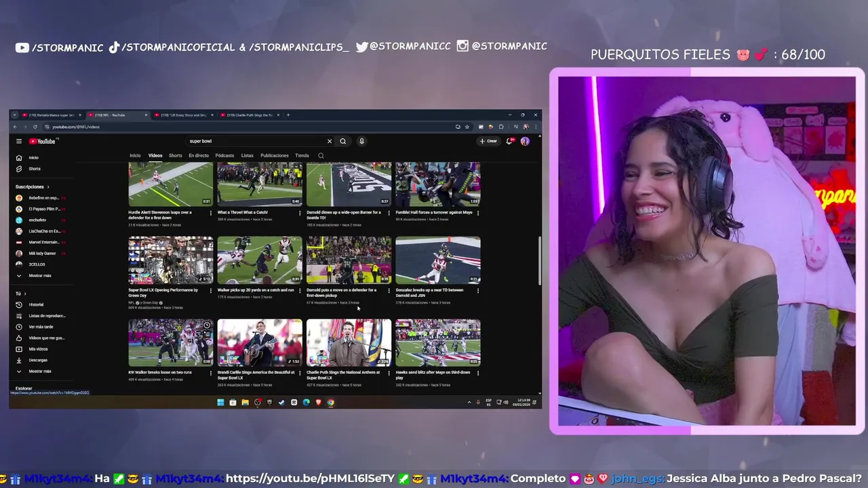This screenshot has width=868, height=488.
Task: Start voice search with the microphone
Action: click(361, 141)
